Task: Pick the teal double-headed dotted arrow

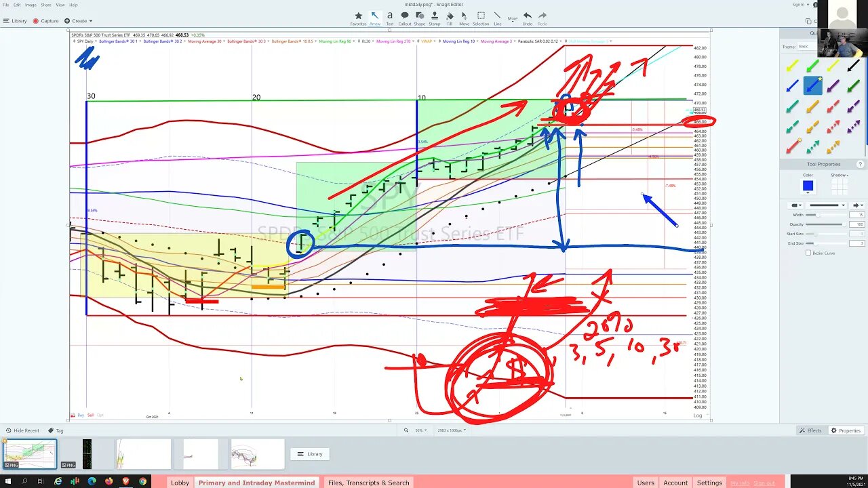Action: tap(812, 146)
